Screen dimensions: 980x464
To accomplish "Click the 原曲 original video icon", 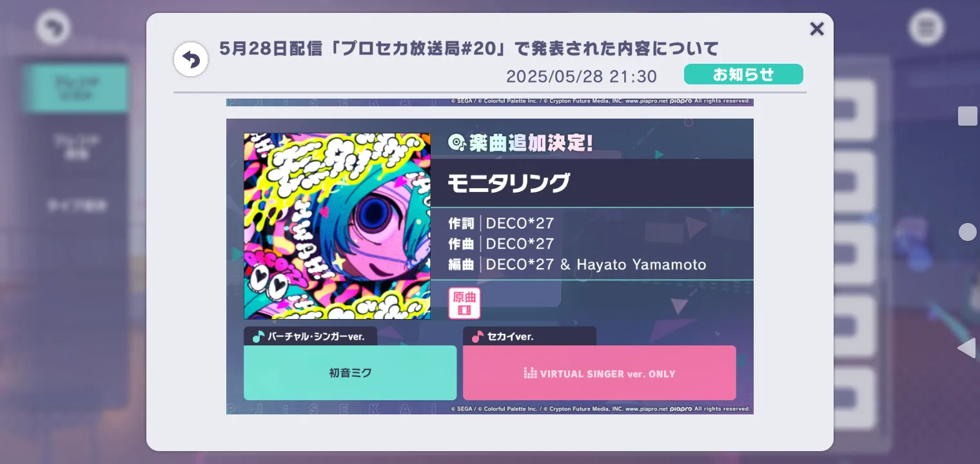I will coord(464,303).
